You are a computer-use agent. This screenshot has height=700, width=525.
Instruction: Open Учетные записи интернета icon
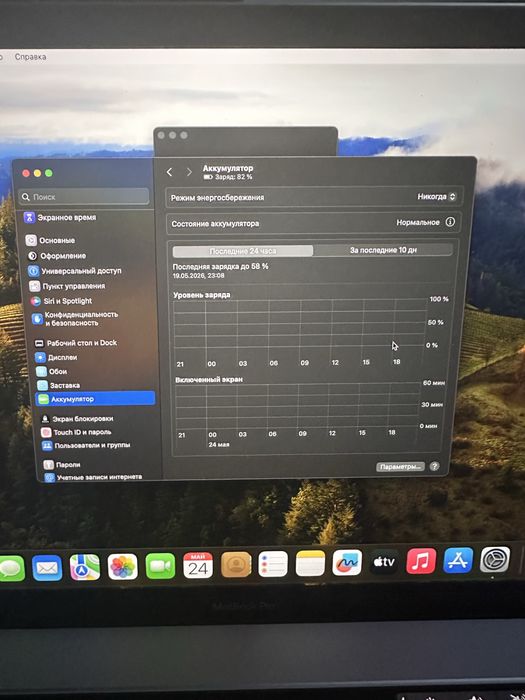50,477
